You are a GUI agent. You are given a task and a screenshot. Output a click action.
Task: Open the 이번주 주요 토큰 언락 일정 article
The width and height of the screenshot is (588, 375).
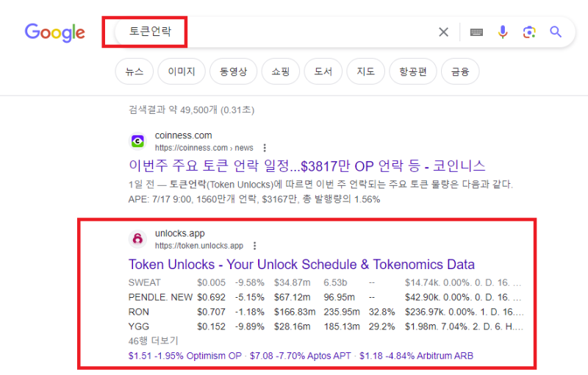(x=306, y=165)
